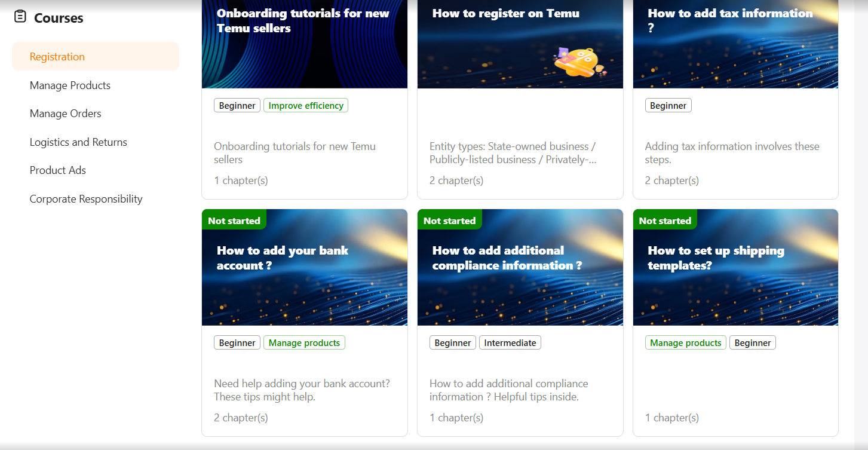Click the Not started badge on the shipping templates card
This screenshot has height=450, width=868.
(x=665, y=221)
